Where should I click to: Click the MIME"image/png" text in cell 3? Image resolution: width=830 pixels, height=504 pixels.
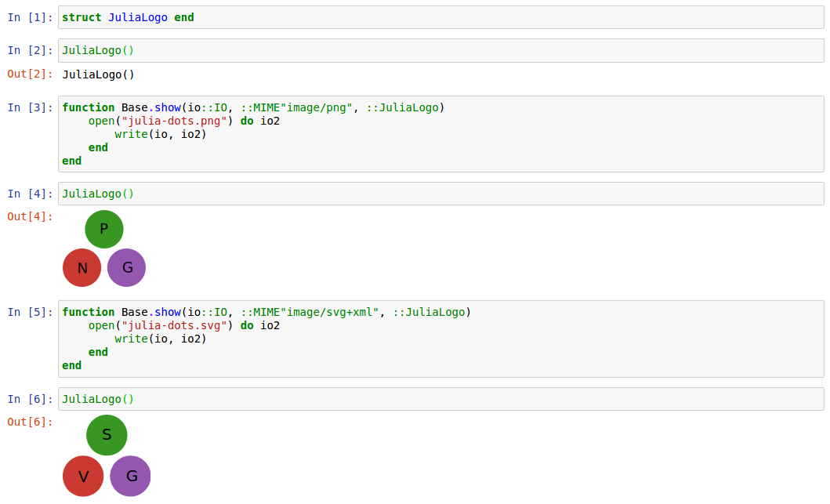pyautogui.click(x=303, y=108)
